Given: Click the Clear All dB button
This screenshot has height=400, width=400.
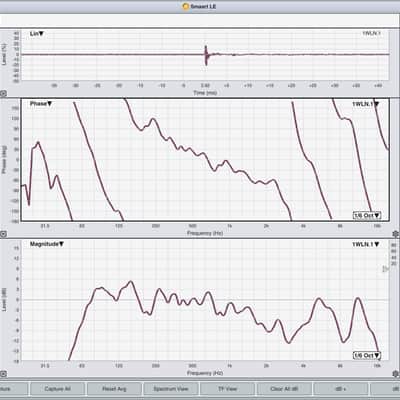Looking at the screenshot, I should [284, 389].
